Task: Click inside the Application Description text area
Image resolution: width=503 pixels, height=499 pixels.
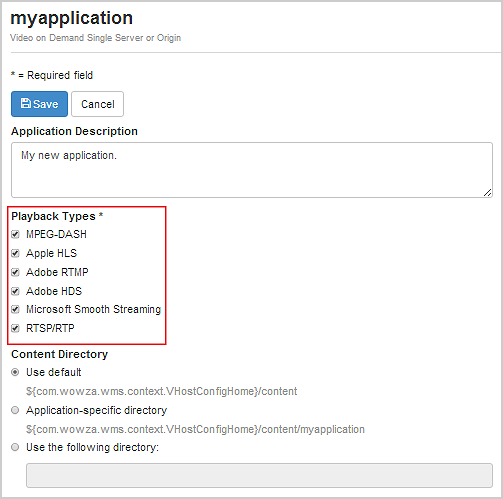Action: coord(252,170)
